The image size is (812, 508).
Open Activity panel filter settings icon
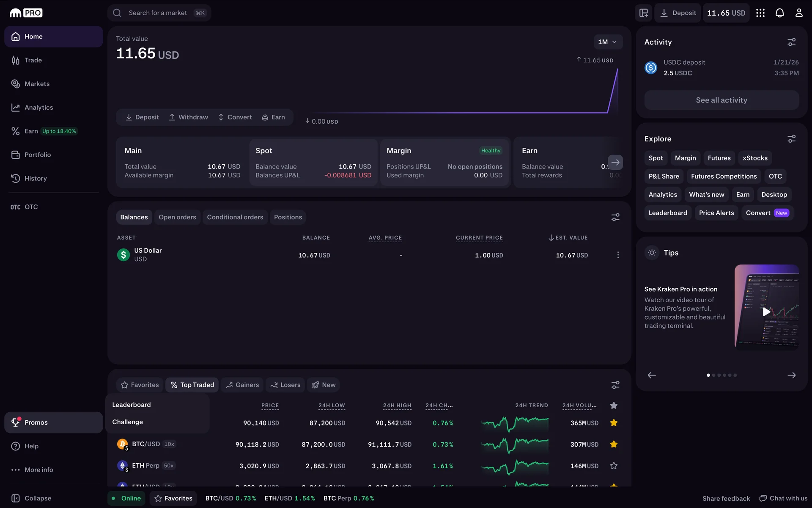[x=791, y=42]
